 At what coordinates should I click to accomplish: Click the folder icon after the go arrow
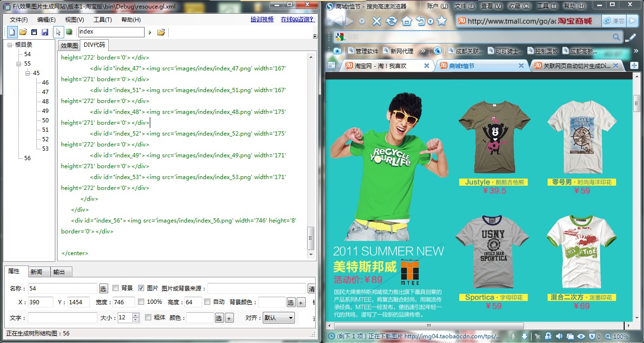click(x=161, y=32)
